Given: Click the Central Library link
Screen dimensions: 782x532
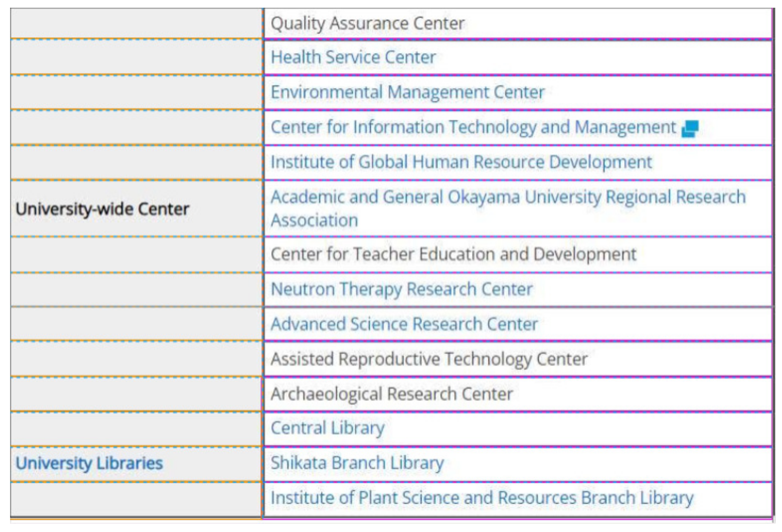Looking at the screenshot, I should point(327,428).
